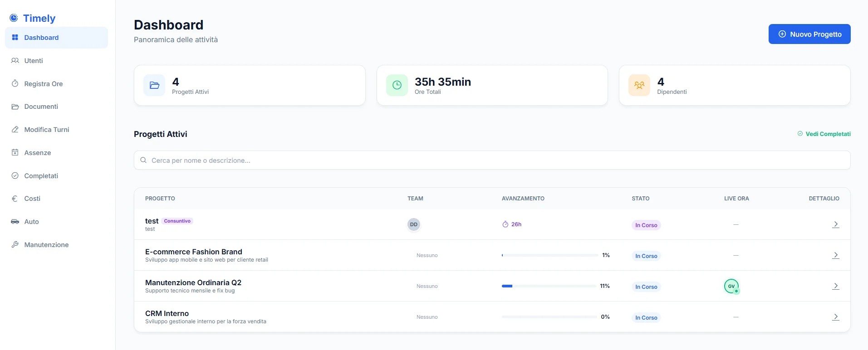Image resolution: width=868 pixels, height=350 pixels.
Task: Click the LIVE ORA column header
Action: 736,199
